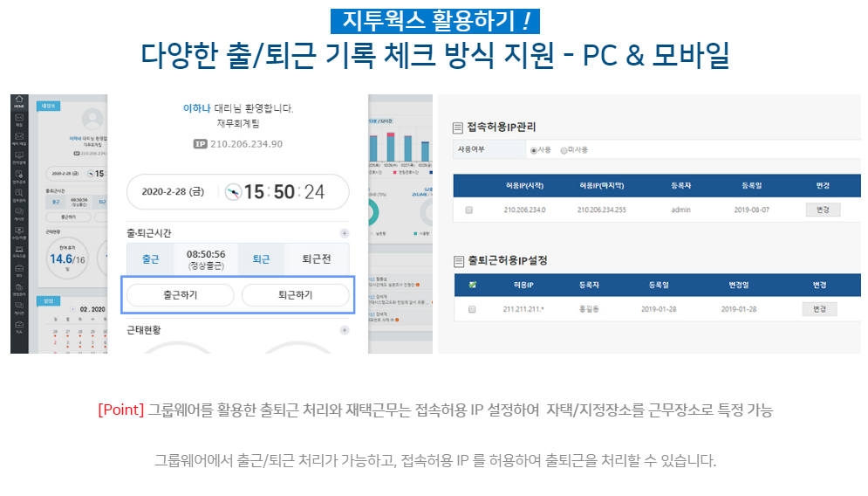868x496 pixels.
Task: Click the green check icon in 허용IP header
Action: (472, 285)
